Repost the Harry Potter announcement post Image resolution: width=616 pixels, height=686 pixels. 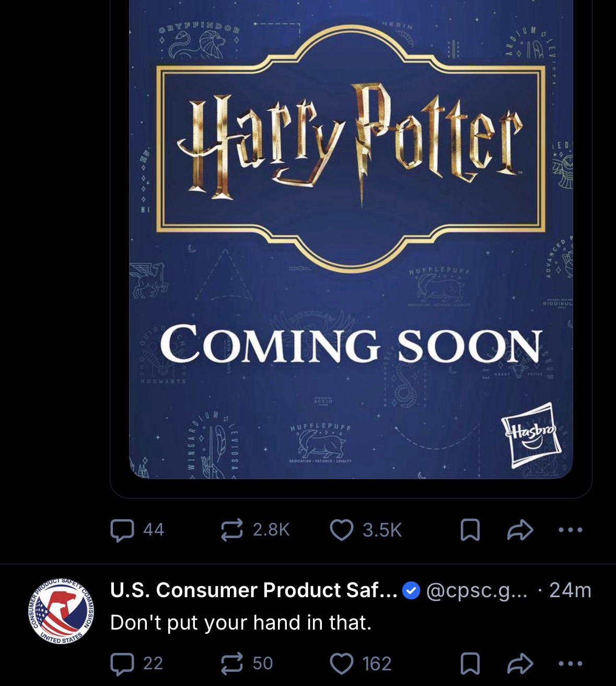(x=254, y=530)
